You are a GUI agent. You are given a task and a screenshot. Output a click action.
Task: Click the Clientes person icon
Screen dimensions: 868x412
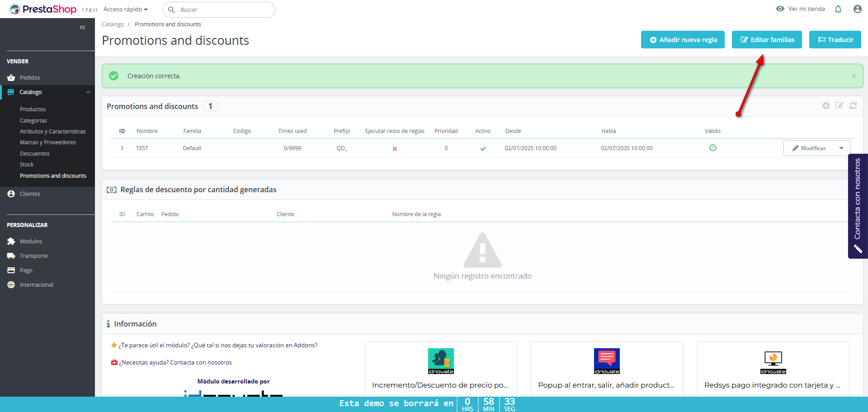(x=11, y=194)
